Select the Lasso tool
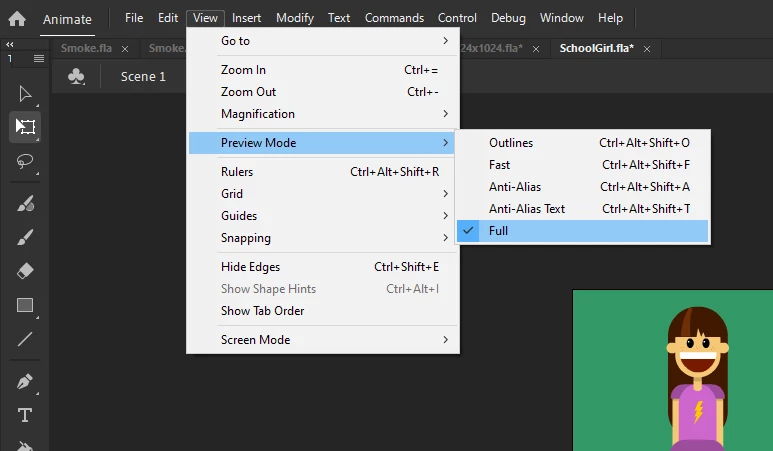The image size is (773, 451). 25,161
